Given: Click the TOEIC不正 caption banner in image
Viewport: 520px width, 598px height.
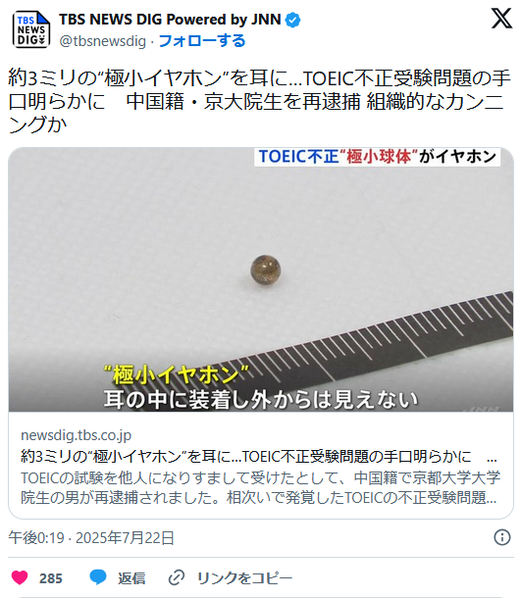Looking at the screenshot, I should coord(377,156).
